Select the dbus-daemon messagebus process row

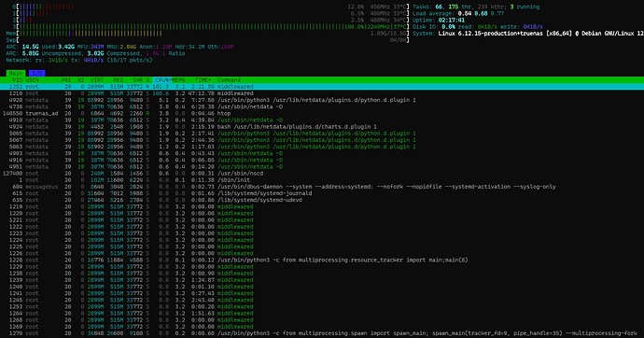(322, 187)
